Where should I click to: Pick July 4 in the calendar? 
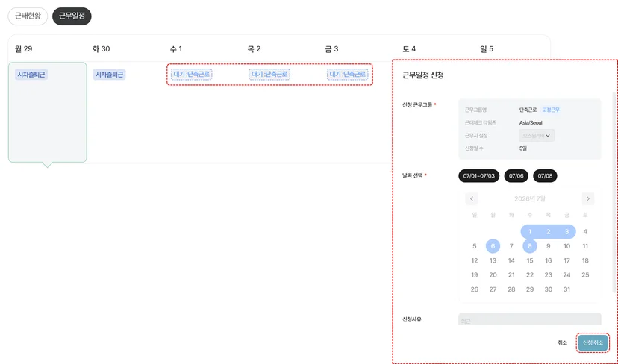tap(585, 232)
